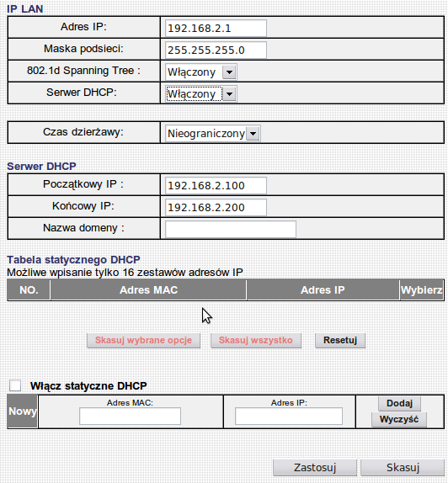
Task: Click the Maska podsieci field 255.255.255.0
Action: click(x=216, y=50)
